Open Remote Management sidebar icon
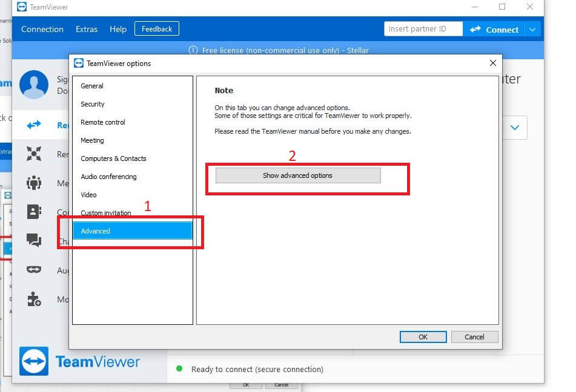The height and width of the screenshot is (392, 576). [34, 154]
